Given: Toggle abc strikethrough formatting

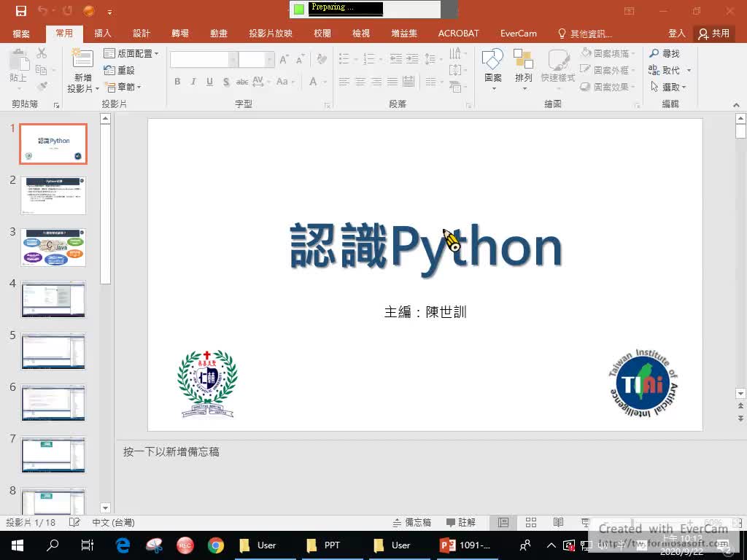Looking at the screenshot, I should (242, 82).
